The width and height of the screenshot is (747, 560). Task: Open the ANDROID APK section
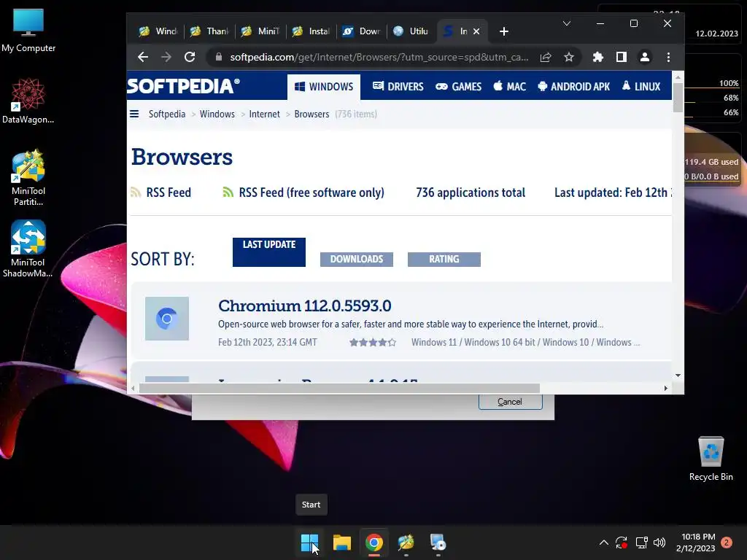click(x=574, y=87)
